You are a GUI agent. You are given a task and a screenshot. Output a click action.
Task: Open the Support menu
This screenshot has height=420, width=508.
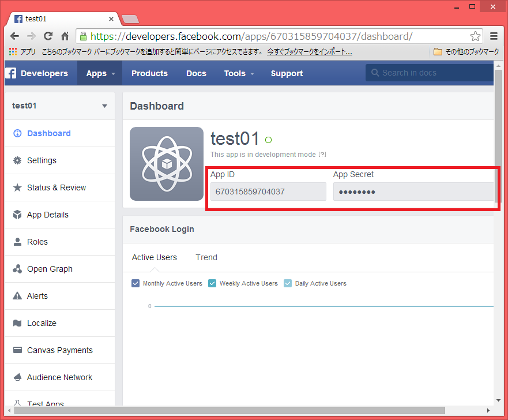(287, 73)
